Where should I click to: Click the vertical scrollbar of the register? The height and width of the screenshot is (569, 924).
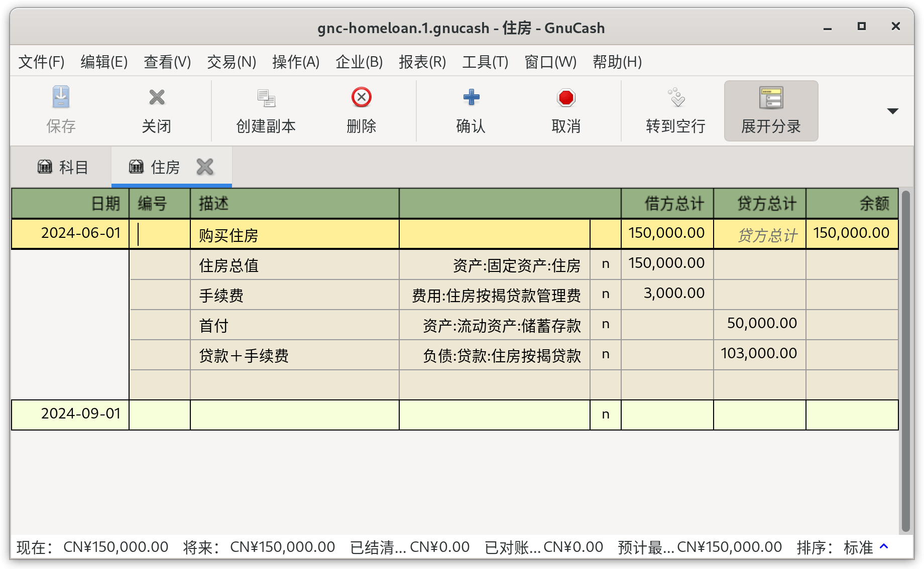coord(905,360)
